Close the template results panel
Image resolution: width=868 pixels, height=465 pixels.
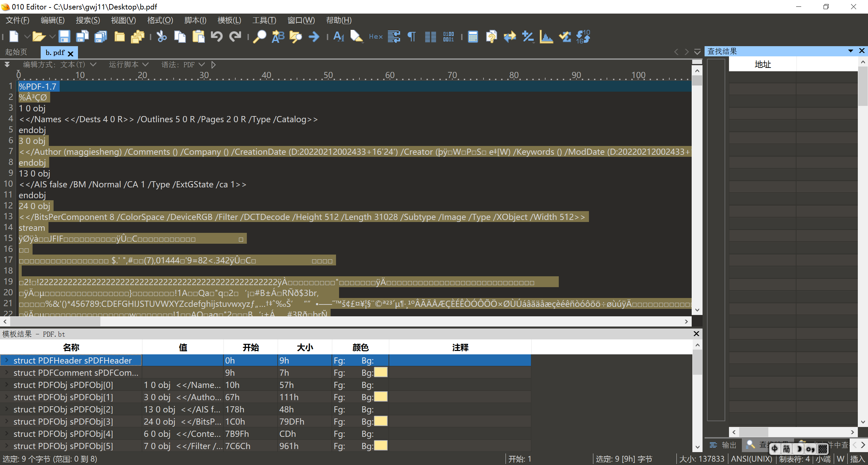(696, 334)
